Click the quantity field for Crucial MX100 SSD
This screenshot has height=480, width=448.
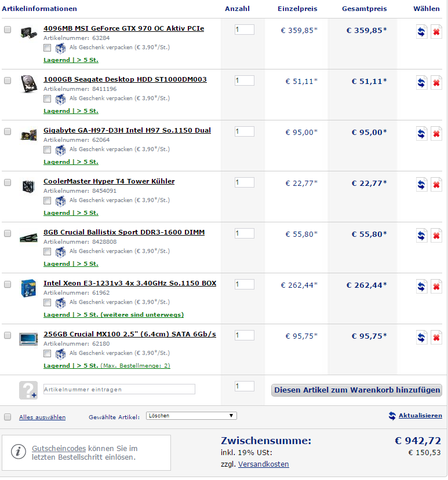coord(244,335)
